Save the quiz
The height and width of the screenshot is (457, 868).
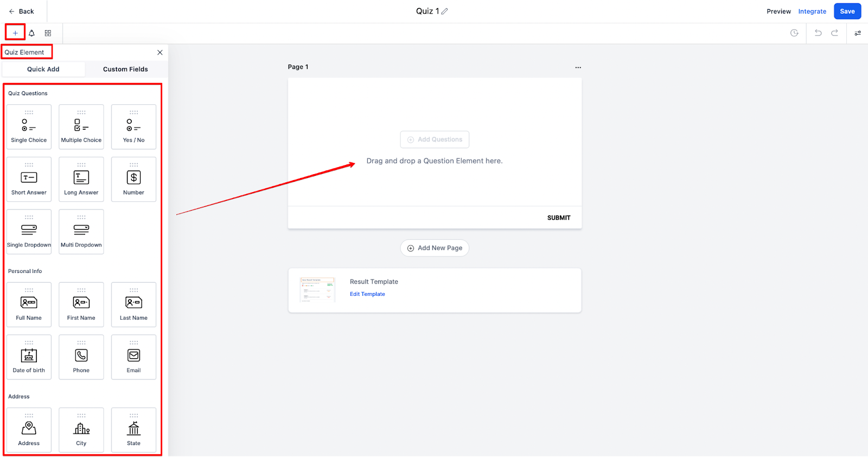point(847,11)
